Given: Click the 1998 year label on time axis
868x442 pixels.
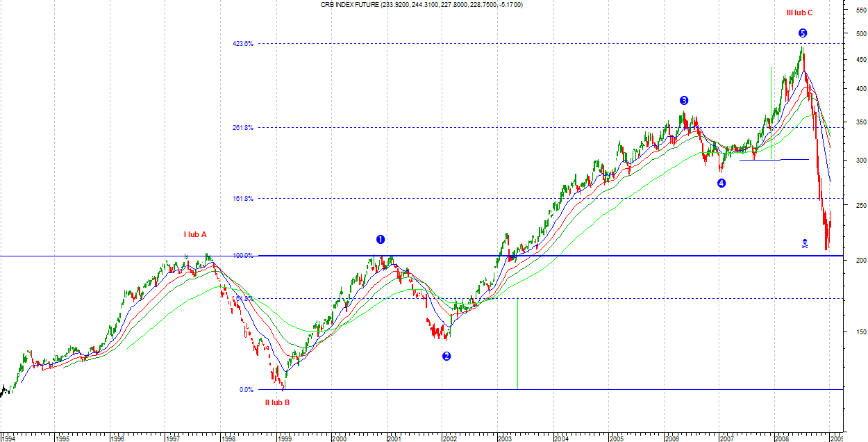Looking at the screenshot, I should click(228, 439).
